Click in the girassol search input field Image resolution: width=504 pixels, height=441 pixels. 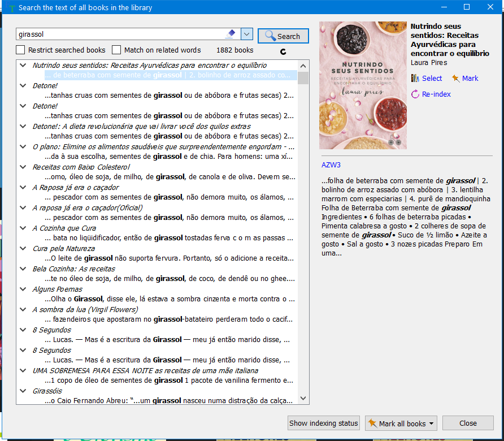120,34
